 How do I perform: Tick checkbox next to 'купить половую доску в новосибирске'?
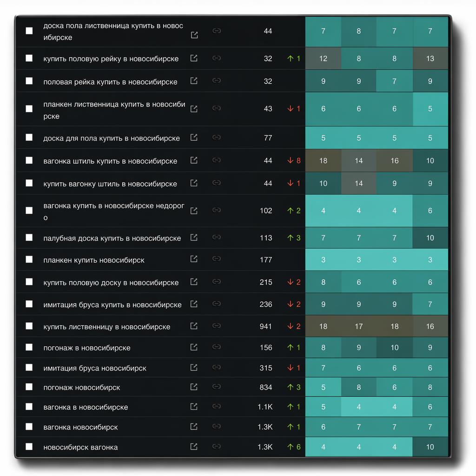pyautogui.click(x=29, y=282)
